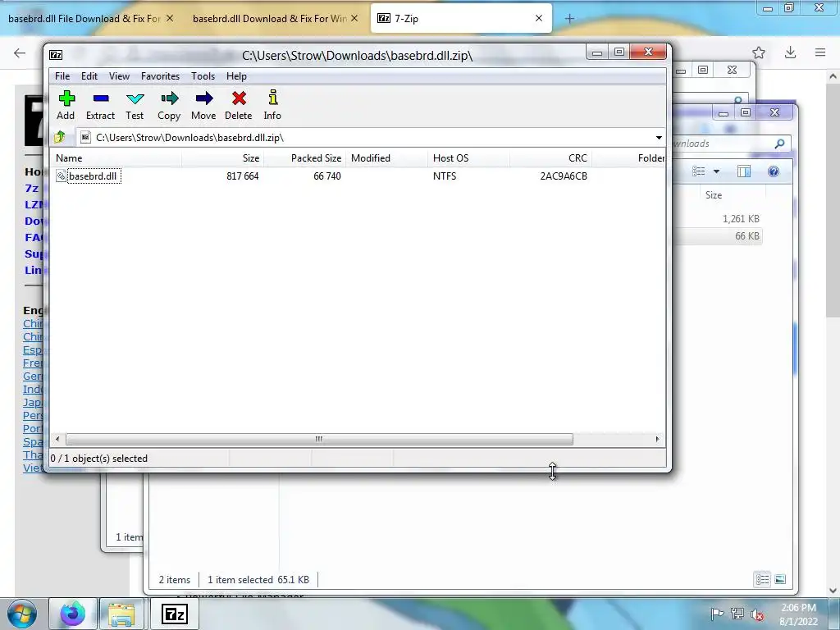Screen dimensions: 840x630
Task: Run the Test archive tool
Action: (135, 98)
